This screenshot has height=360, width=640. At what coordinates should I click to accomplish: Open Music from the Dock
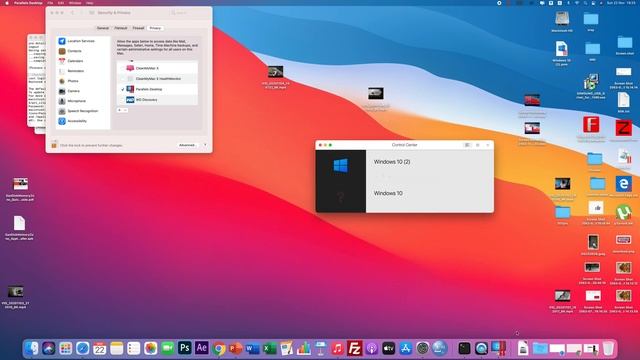pyautogui.click(x=338, y=348)
